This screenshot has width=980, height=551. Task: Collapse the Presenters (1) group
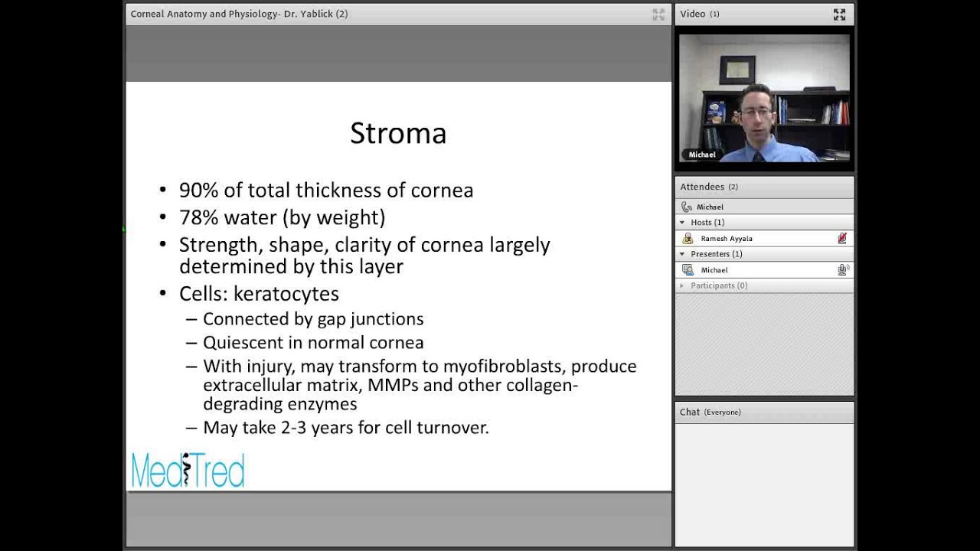(682, 254)
